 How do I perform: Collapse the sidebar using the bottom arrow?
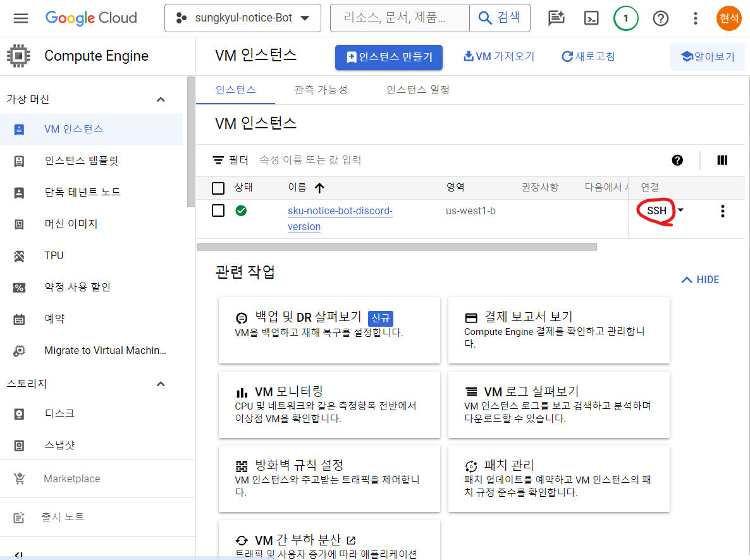click(18, 555)
